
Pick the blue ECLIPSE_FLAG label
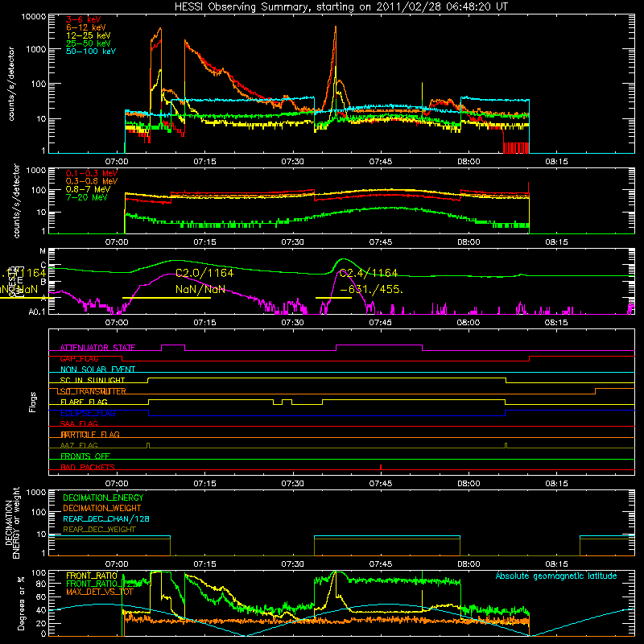(88, 413)
